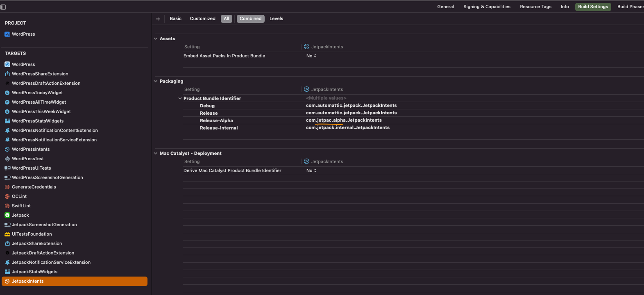644x295 pixels.
Task: Select Basic settings filter
Action: pos(176,18)
